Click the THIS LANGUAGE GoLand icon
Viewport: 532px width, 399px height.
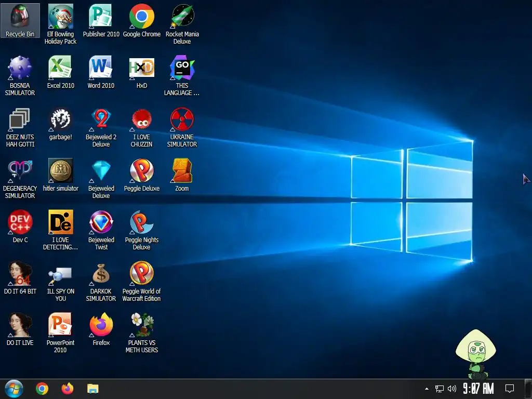click(182, 76)
